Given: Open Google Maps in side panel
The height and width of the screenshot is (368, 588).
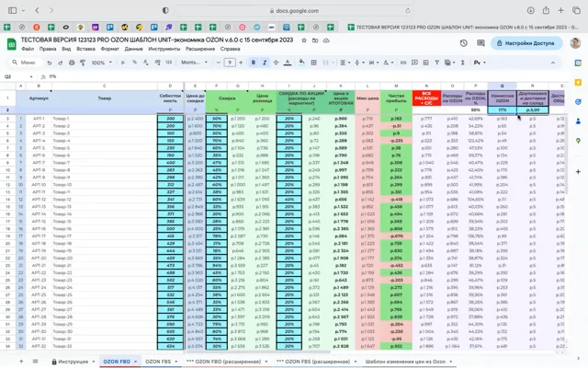Looking at the screenshot, I should click(x=578, y=141).
